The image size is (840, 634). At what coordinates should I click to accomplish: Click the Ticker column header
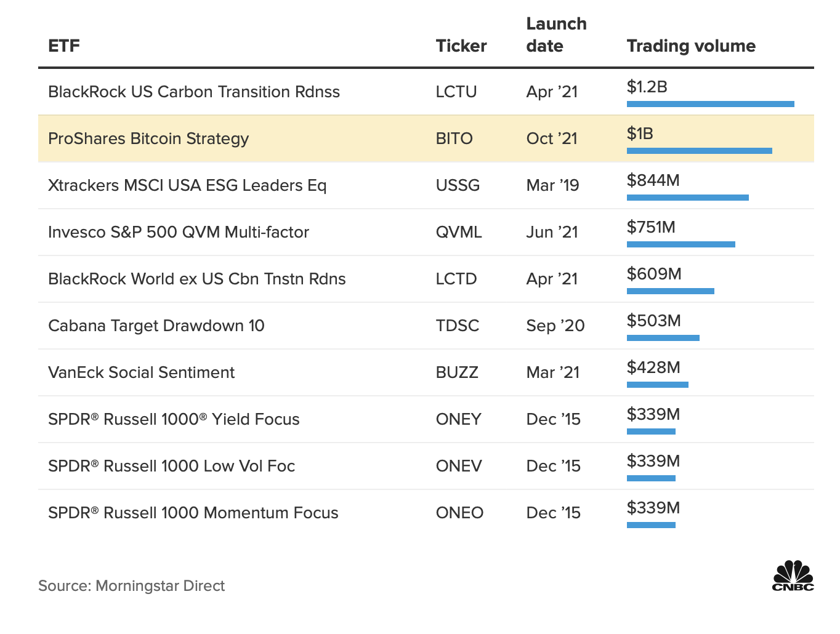461,46
